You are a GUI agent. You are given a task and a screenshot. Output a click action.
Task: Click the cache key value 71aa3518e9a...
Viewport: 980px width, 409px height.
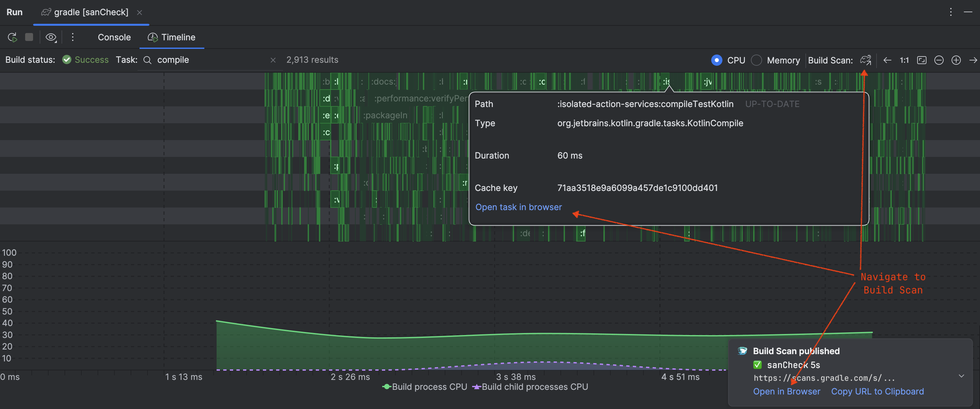coord(637,188)
